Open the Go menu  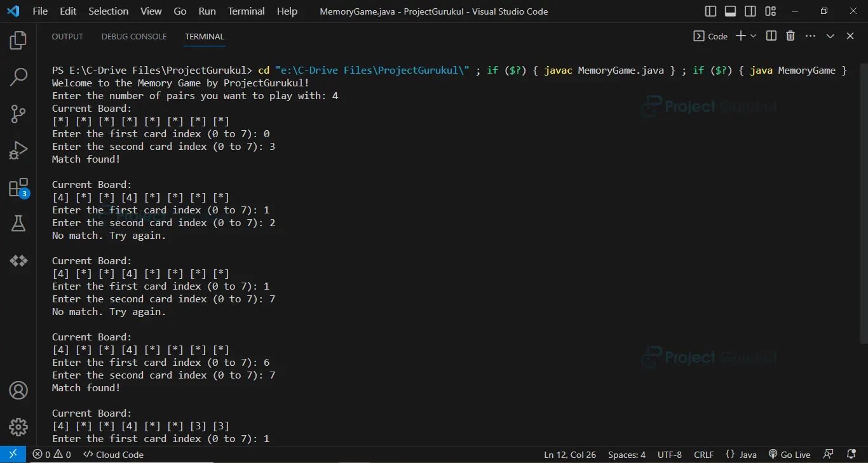180,11
